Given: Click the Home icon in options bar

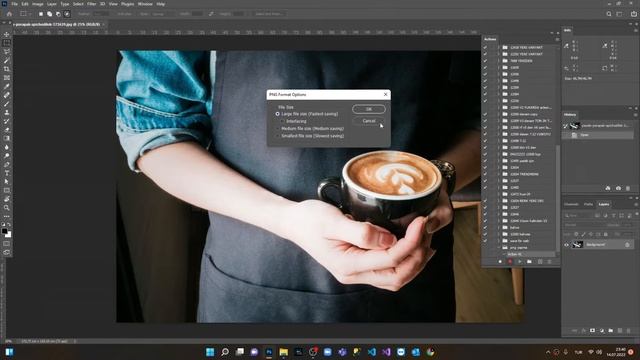Looking at the screenshot, I should point(9,14).
